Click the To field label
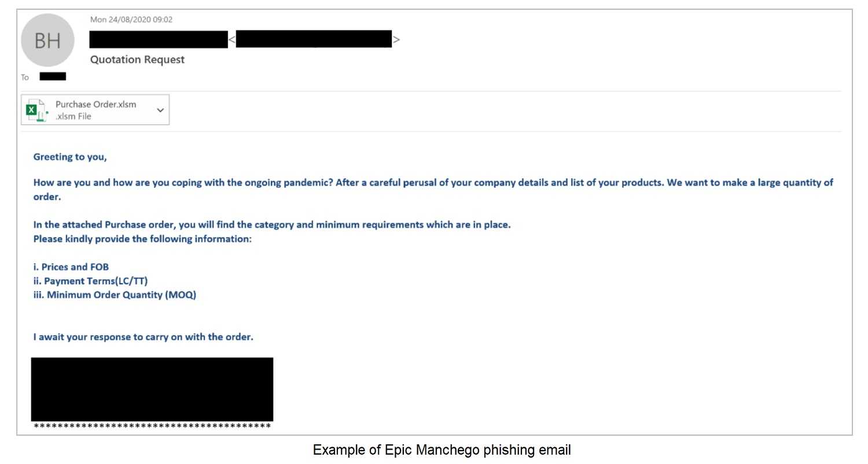The image size is (868, 464). tap(25, 77)
